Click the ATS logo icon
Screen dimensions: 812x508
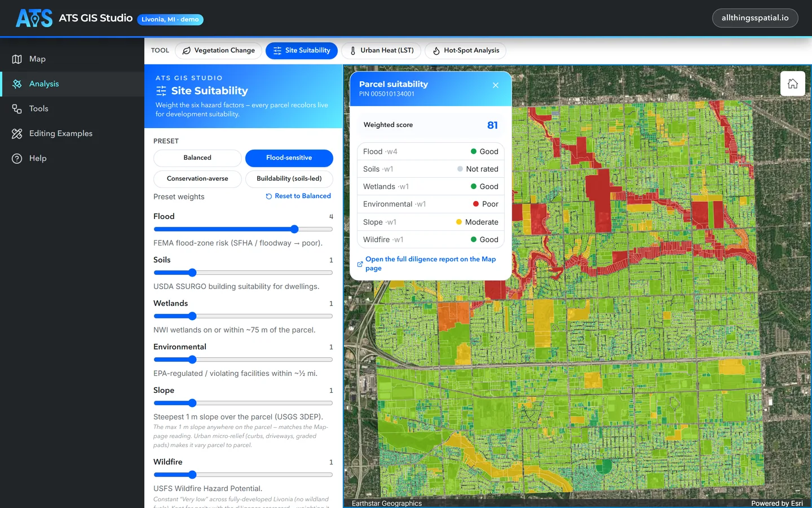tap(34, 18)
